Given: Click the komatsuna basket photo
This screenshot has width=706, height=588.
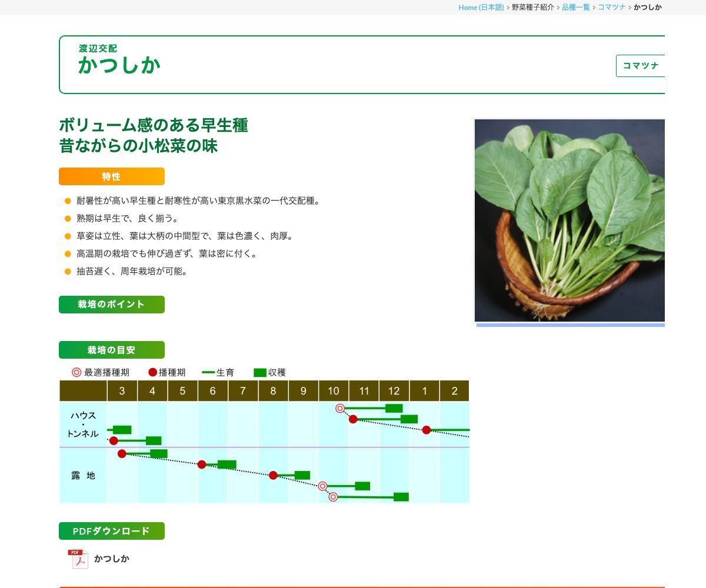Looking at the screenshot, I should 570,220.
